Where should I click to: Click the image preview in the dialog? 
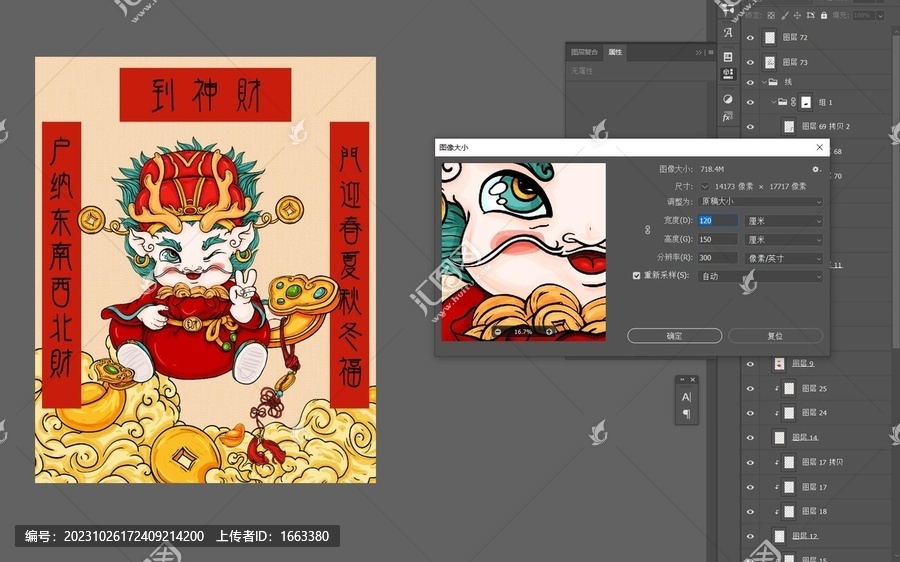[523, 251]
